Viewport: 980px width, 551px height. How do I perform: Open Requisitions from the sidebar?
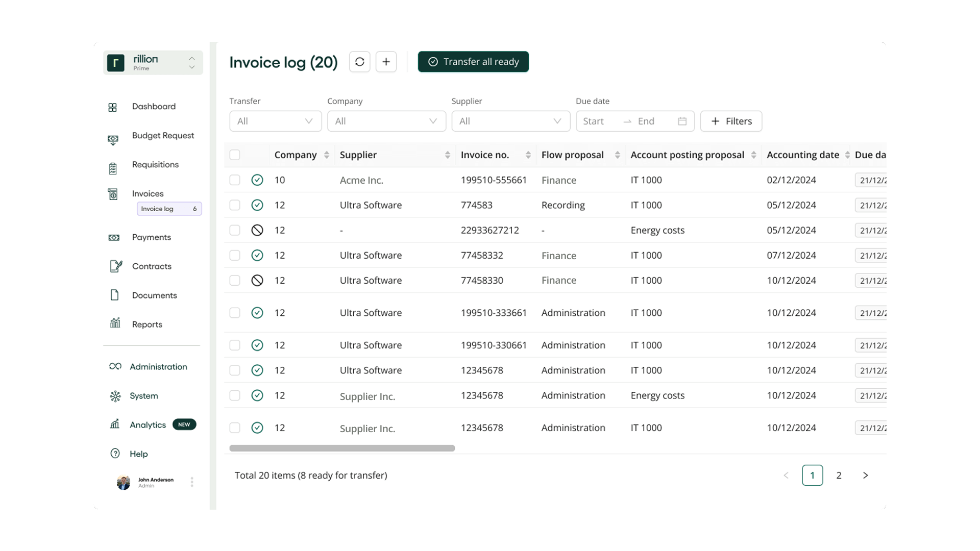tap(155, 164)
